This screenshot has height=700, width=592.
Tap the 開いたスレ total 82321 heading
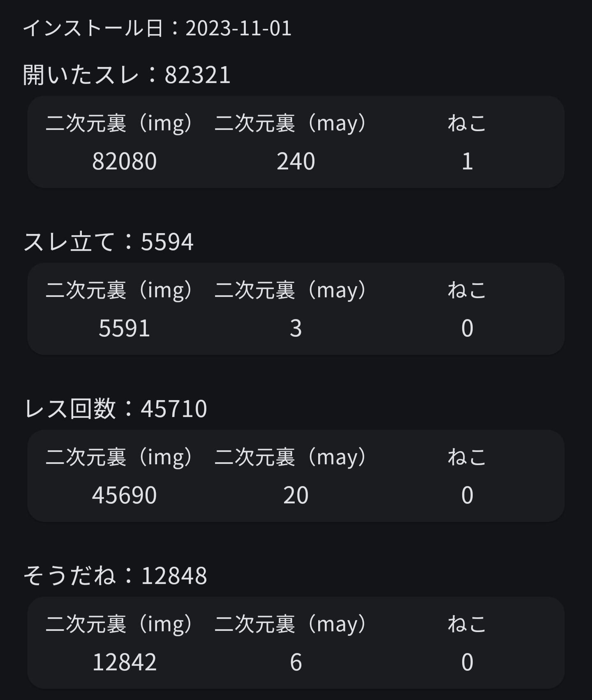click(127, 75)
